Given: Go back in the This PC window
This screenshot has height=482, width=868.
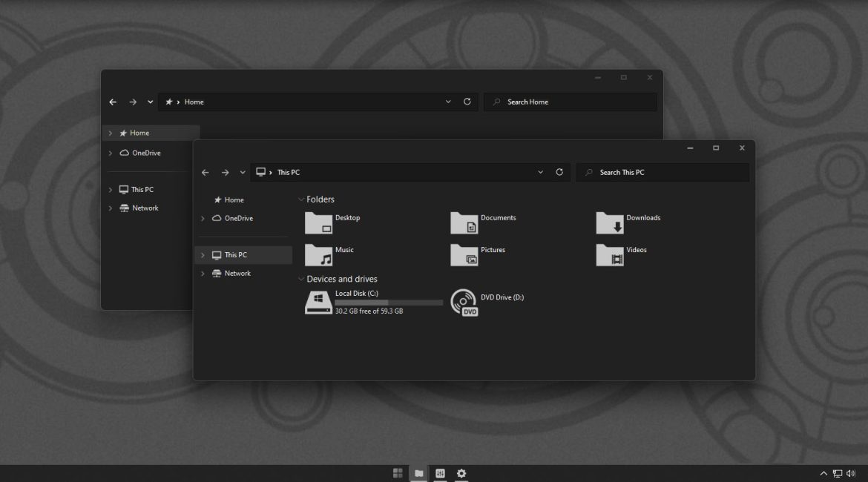Looking at the screenshot, I should tap(206, 173).
